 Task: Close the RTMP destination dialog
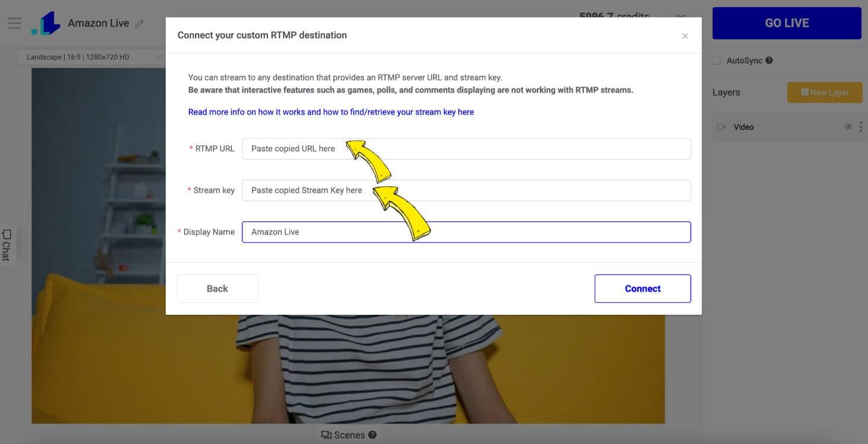click(685, 36)
